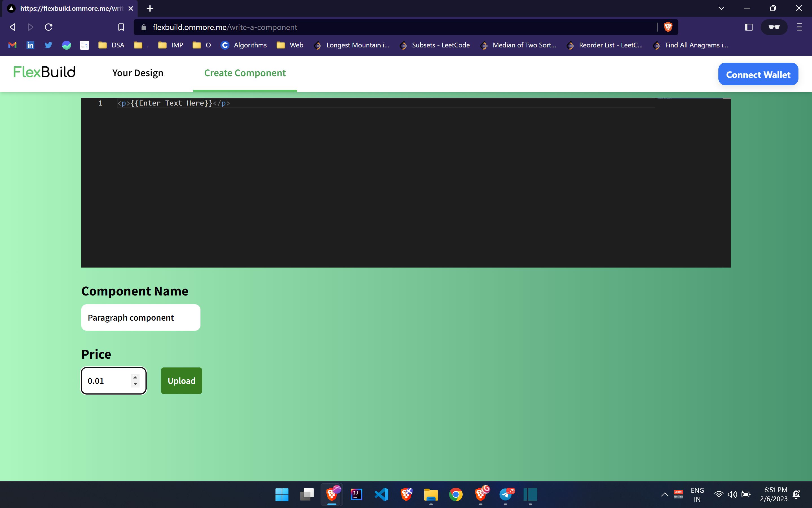Open the teal app at taskbar end
The width and height of the screenshot is (812, 508).
click(530, 494)
